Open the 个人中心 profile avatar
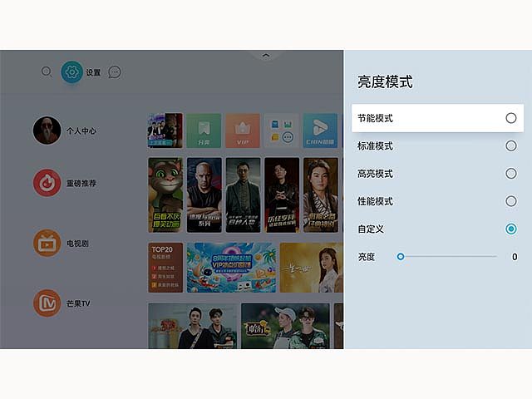 [x=47, y=131]
